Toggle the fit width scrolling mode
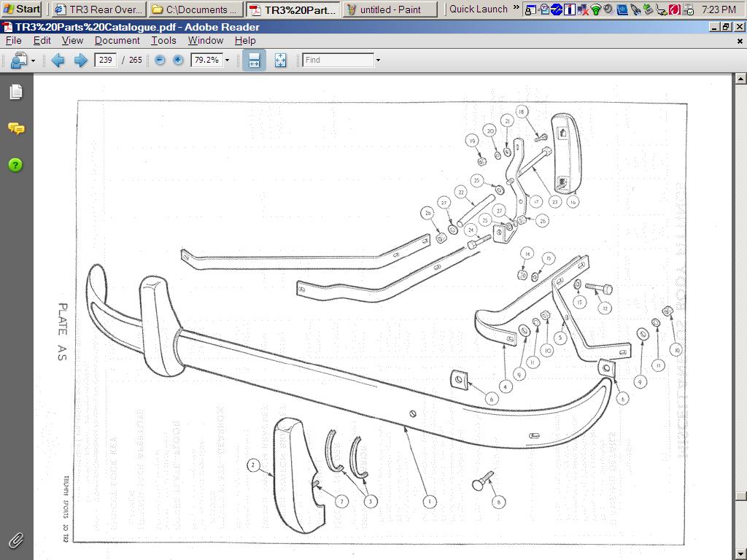The image size is (747, 560). click(254, 61)
